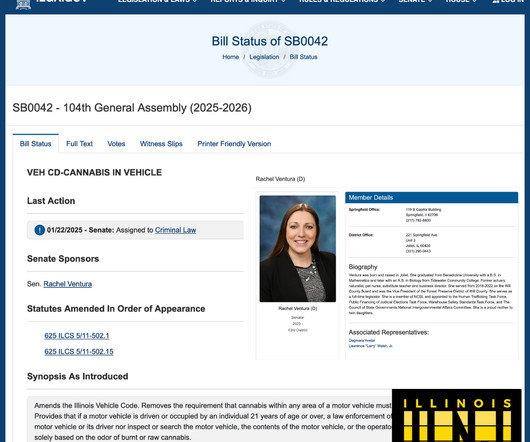Click 'SB0042 - 104th General Assembly (2025-2026)' heading
The width and height of the screenshot is (530, 442).
click(x=132, y=108)
